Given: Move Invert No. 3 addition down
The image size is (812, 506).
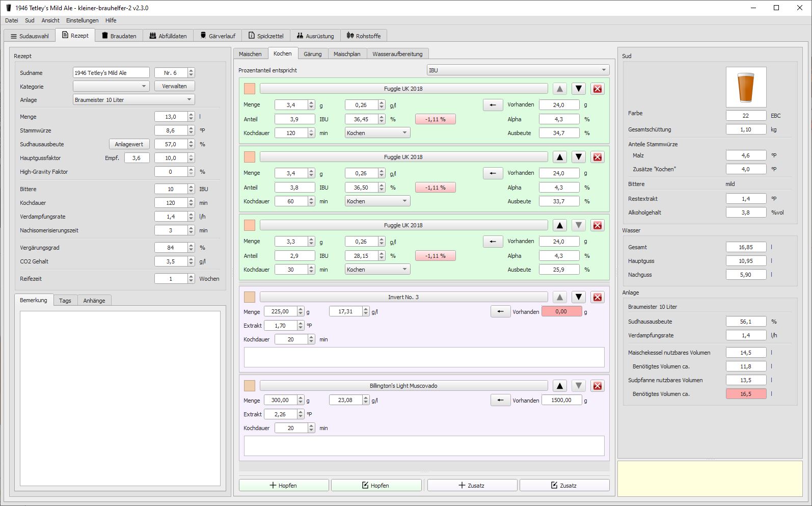Looking at the screenshot, I should (x=578, y=297).
